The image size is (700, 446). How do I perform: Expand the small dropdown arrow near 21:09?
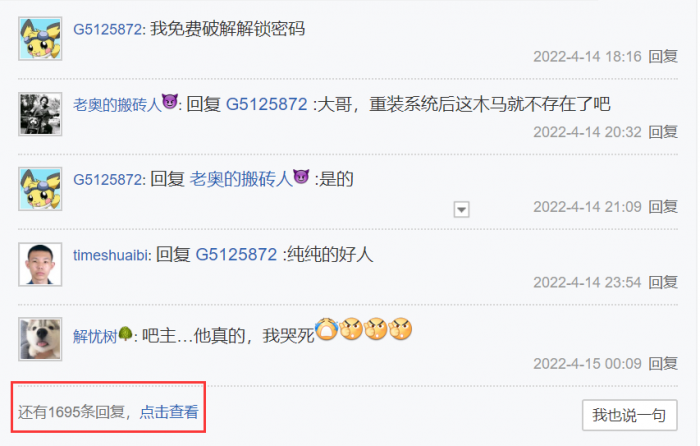(x=461, y=209)
